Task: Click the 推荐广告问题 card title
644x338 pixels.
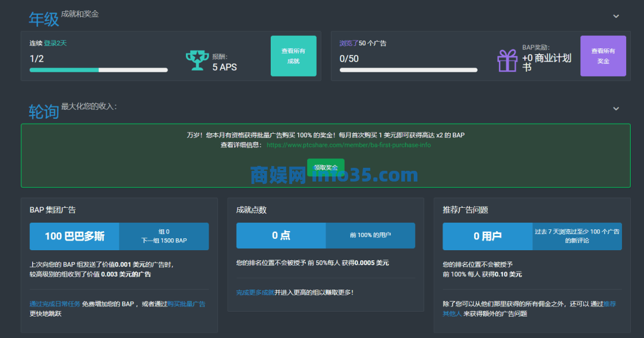Action: point(465,210)
